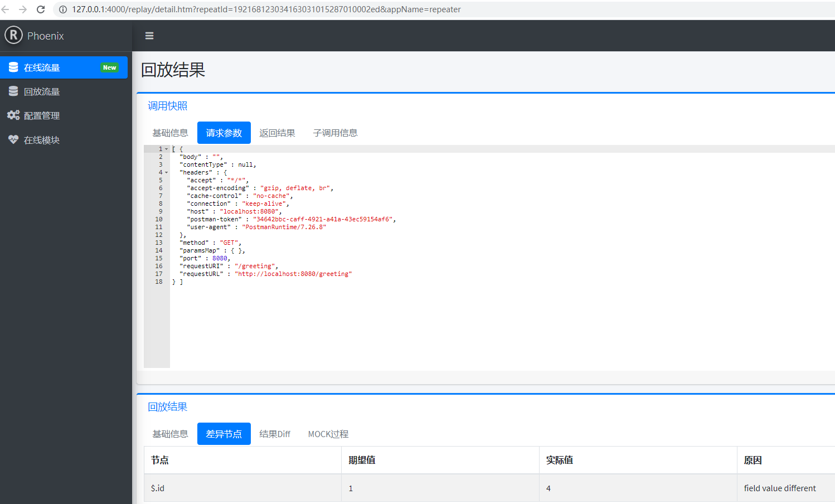835x504 pixels.
Task: Open the 子调用信息 tab
Action: pos(335,132)
